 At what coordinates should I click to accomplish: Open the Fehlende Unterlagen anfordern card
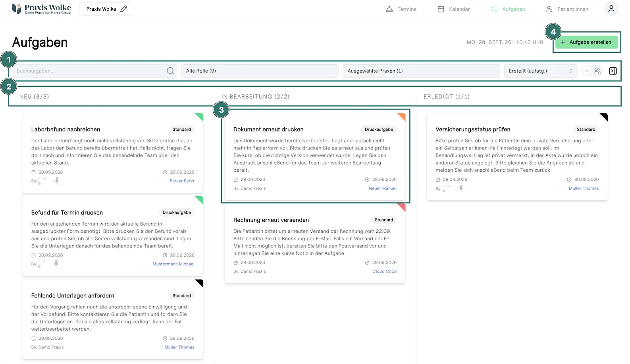tap(113, 319)
